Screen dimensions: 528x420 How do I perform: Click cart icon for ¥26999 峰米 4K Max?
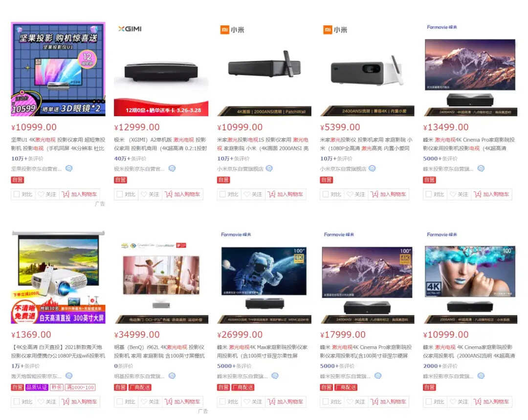click(271, 402)
